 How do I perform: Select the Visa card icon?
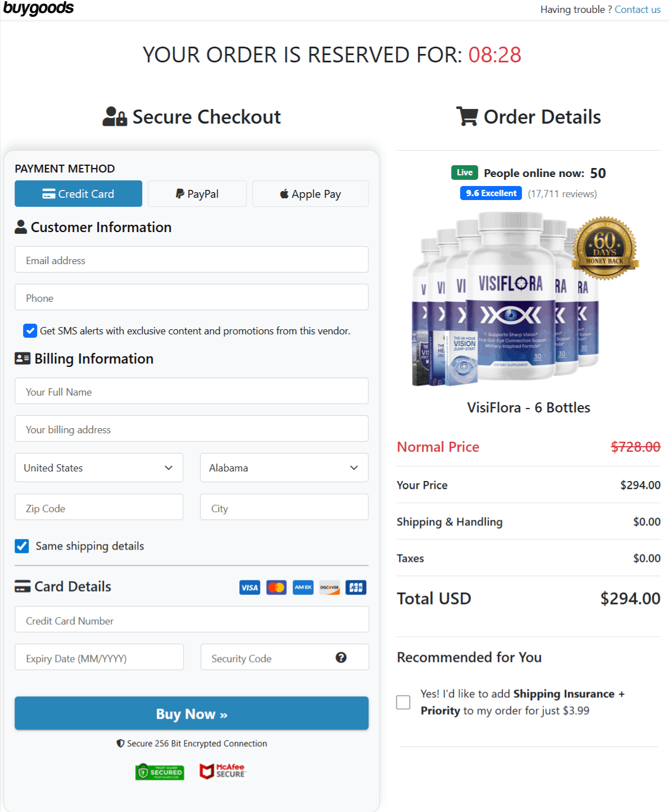pyautogui.click(x=249, y=587)
